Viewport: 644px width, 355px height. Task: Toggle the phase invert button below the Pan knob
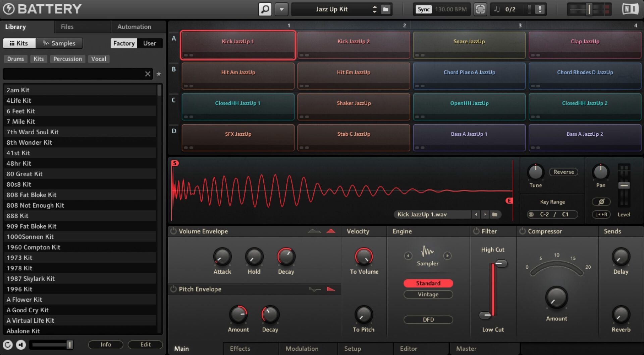click(601, 202)
